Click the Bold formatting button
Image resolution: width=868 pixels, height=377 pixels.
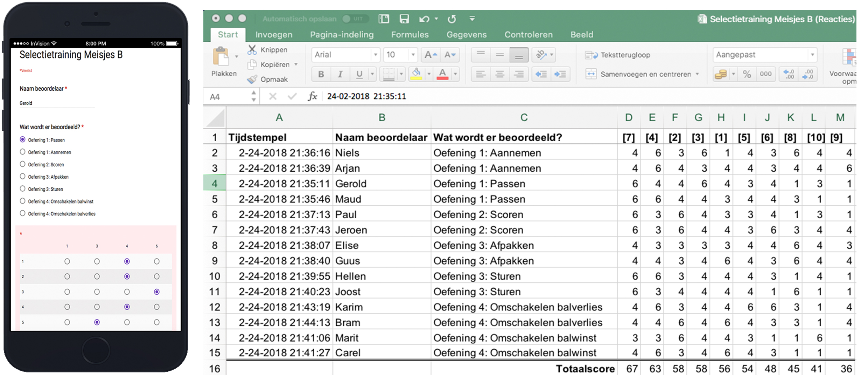[x=321, y=74]
